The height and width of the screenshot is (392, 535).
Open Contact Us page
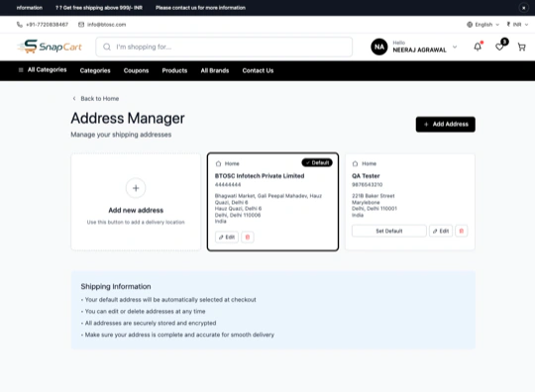(258, 70)
